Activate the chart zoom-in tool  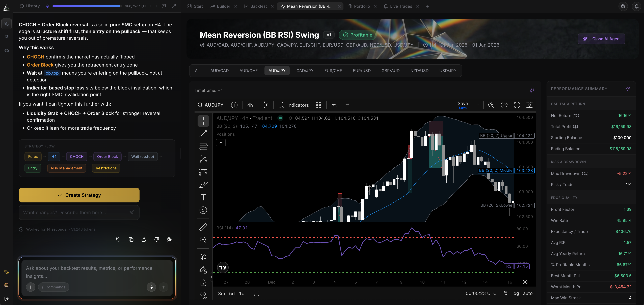pyautogui.click(x=203, y=240)
